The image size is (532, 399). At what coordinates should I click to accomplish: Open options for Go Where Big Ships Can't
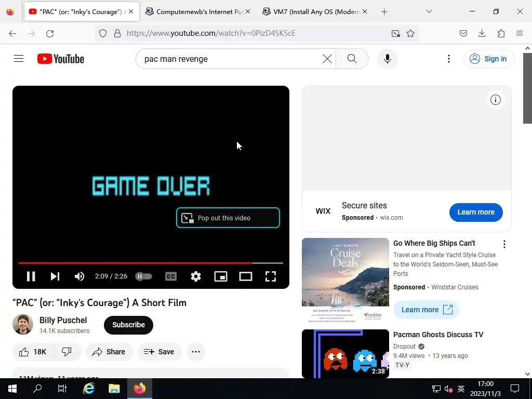click(x=504, y=244)
